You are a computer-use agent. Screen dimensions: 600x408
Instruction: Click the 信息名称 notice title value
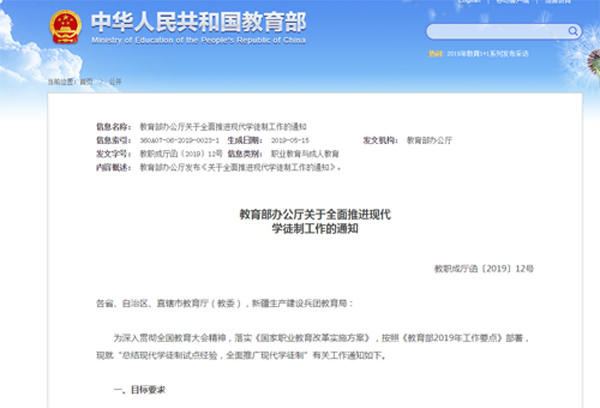click(x=223, y=127)
